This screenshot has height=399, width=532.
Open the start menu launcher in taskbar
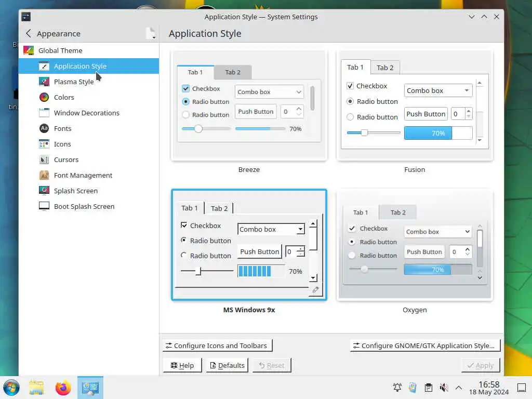(x=11, y=388)
